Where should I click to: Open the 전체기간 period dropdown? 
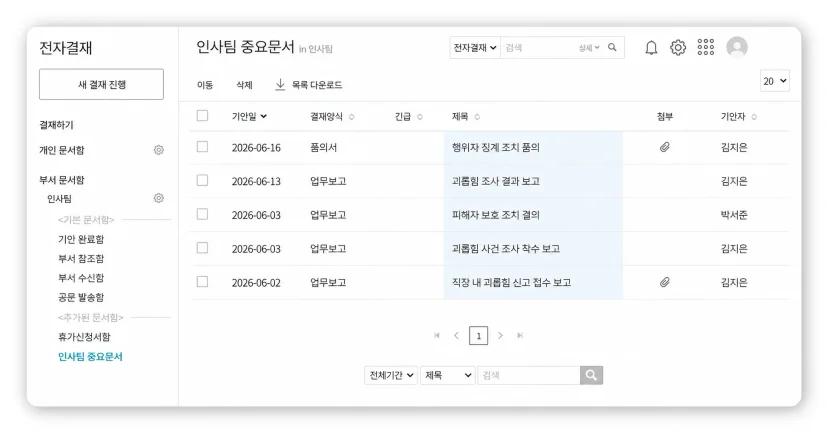coord(391,375)
